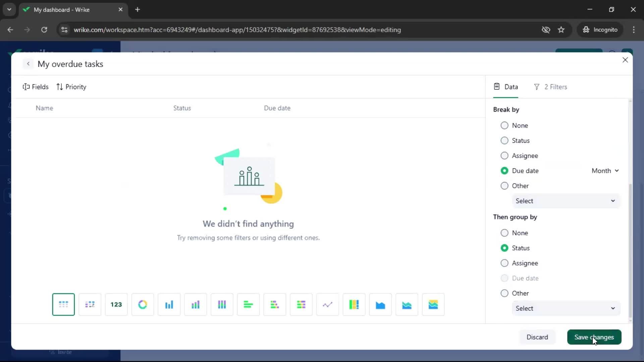Image resolution: width=644 pixels, height=362 pixels.
Task: Go back using the arrow beside My overdue tasks
Action: pos(28,64)
